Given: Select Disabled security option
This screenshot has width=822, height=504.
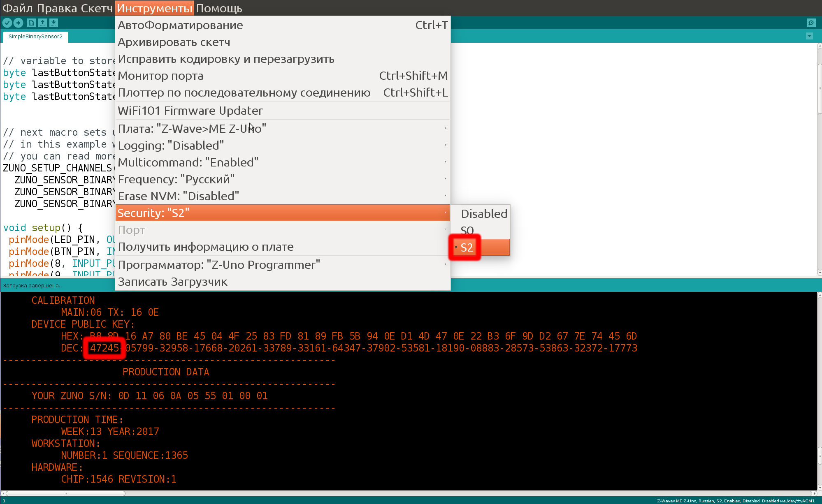Looking at the screenshot, I should tap(481, 214).
